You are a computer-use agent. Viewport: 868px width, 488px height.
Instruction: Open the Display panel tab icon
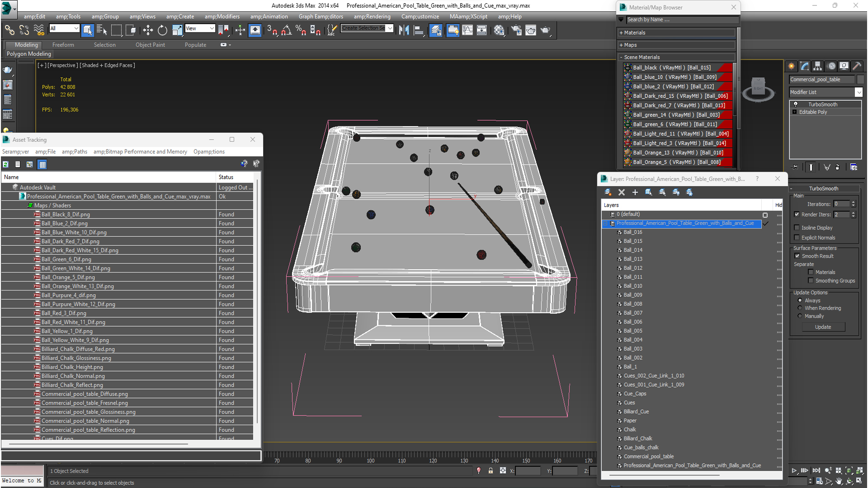coord(844,66)
